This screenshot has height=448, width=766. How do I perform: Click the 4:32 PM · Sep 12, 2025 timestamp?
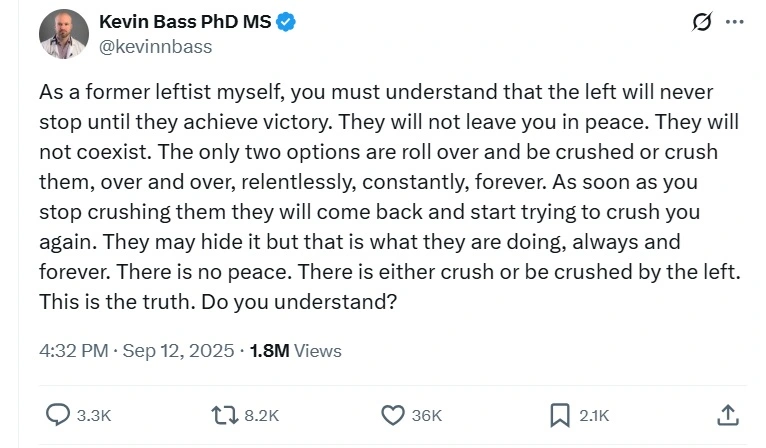click(x=137, y=351)
